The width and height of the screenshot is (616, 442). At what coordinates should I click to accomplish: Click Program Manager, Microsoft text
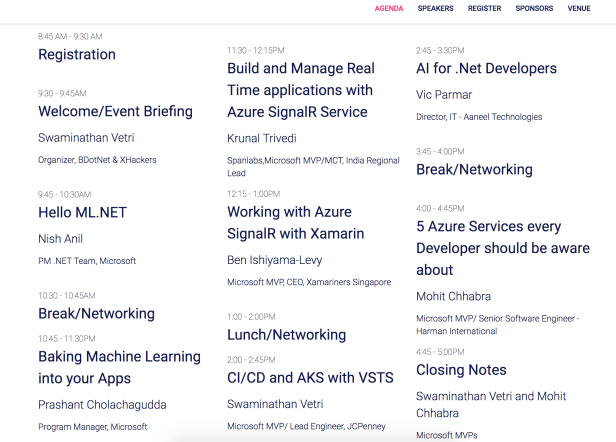pos(93,427)
